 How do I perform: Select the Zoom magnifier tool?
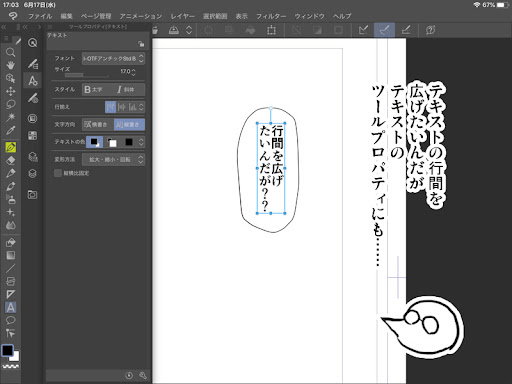[10, 52]
